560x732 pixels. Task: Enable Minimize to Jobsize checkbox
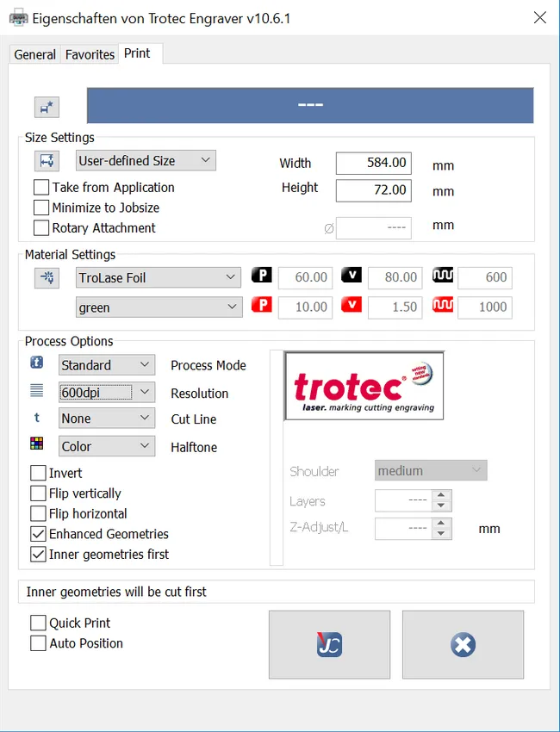(41, 208)
